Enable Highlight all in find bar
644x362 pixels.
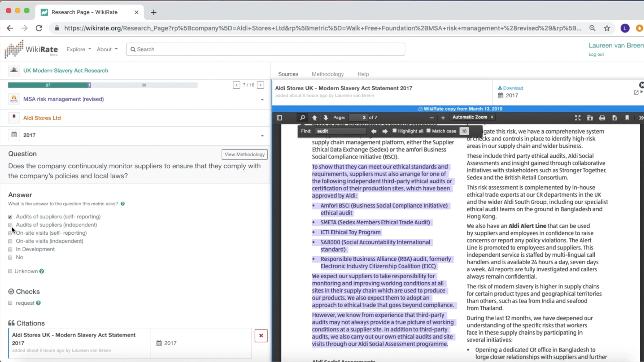coord(394,131)
